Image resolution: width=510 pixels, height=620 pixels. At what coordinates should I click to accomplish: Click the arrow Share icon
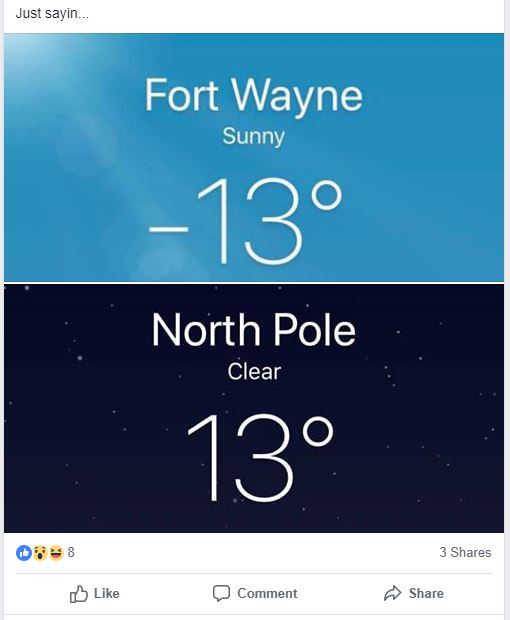[x=393, y=593]
